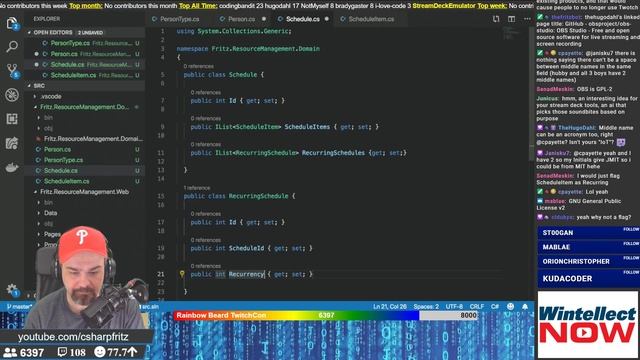Change indentation via Spaces: 2

(x=426, y=306)
